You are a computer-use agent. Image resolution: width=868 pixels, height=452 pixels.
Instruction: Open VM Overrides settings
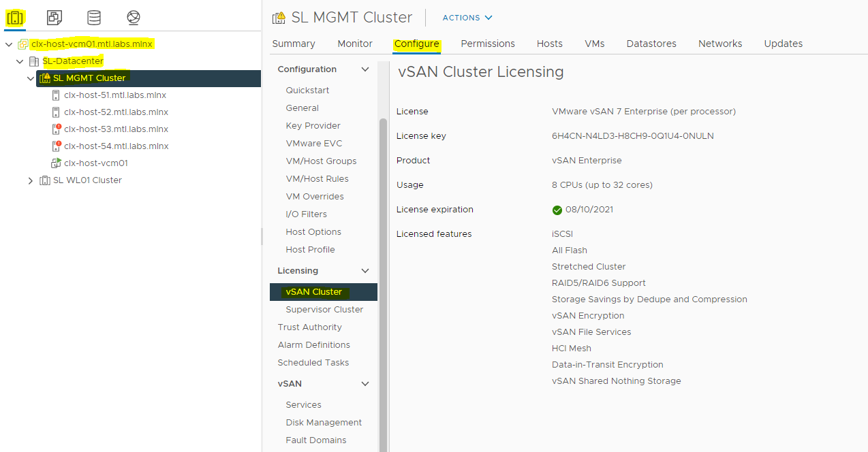point(315,197)
